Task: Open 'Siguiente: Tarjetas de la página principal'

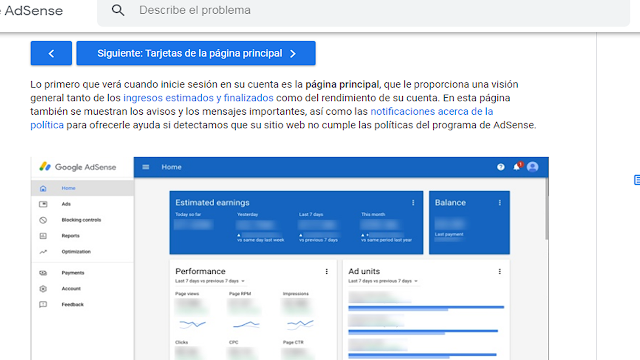Action: (196, 53)
